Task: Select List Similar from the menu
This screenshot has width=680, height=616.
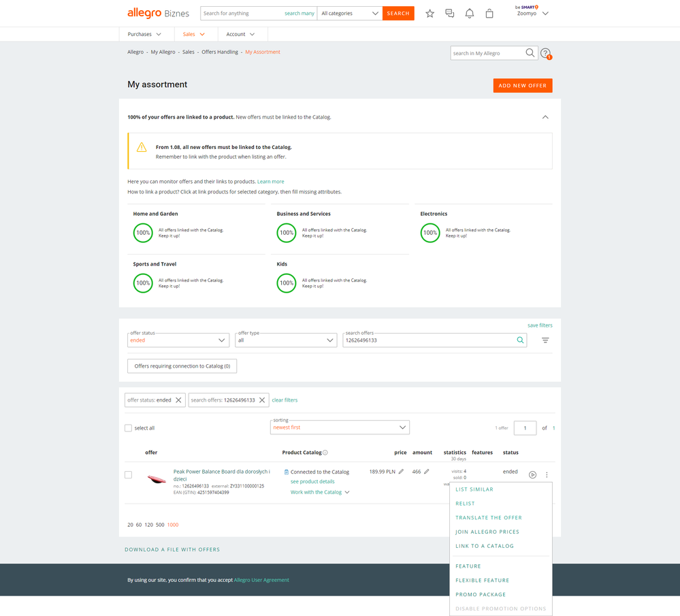Action: tap(474, 489)
